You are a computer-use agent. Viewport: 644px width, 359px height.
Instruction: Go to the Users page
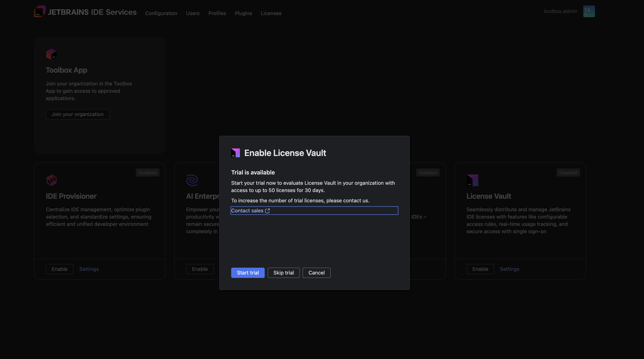193,13
